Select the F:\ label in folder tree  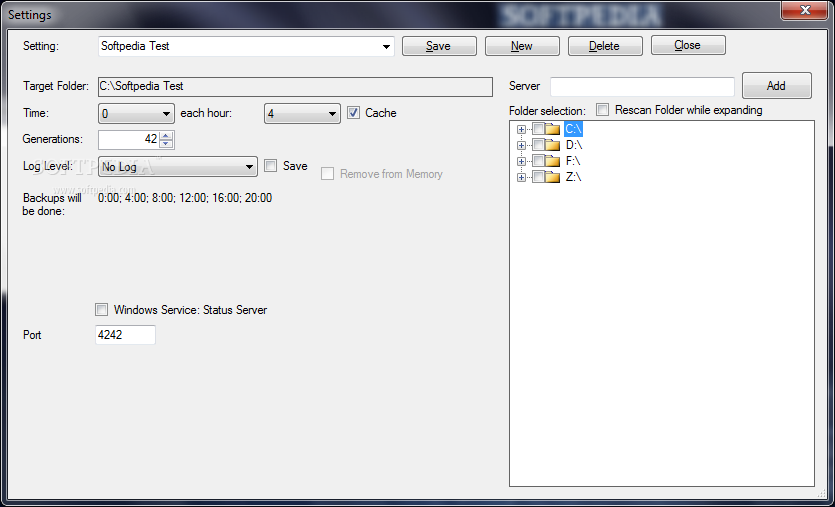(x=573, y=161)
